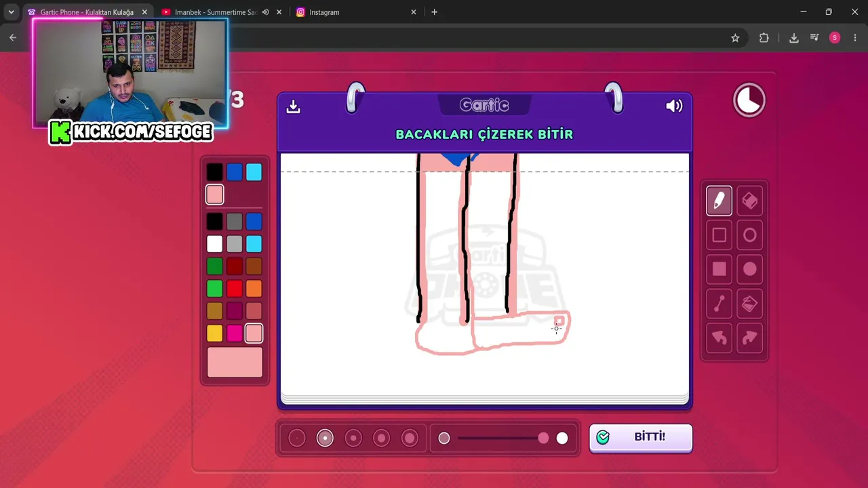Choose orange from the palette
Viewport: 868px width, 488px height.
pos(254,288)
